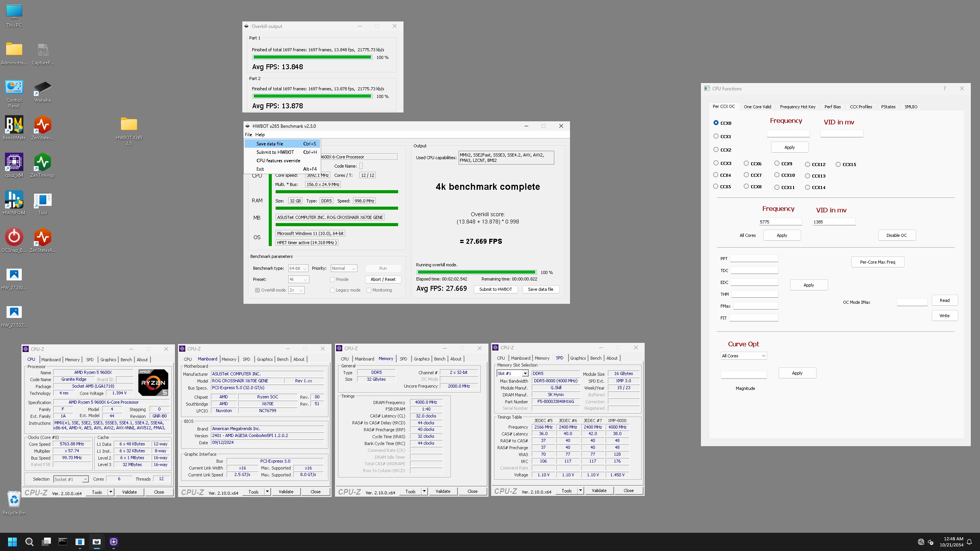Viewport: 980px width, 551px height.
Task: Open the Slot #1 memory slot dropdown
Action: pyautogui.click(x=513, y=373)
